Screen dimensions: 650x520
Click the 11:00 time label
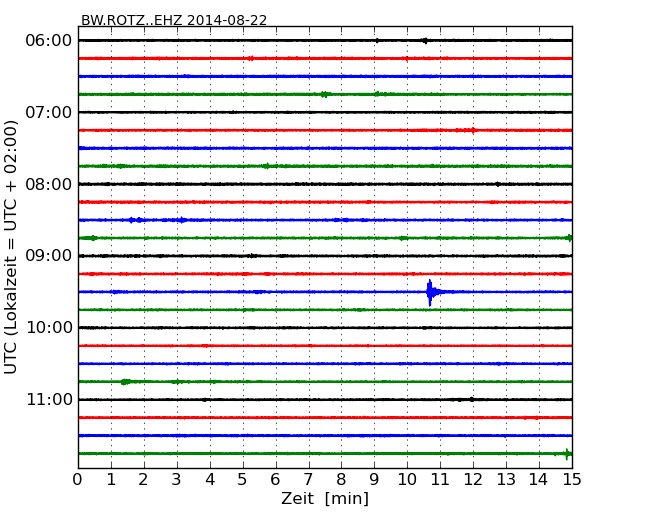coord(49,400)
